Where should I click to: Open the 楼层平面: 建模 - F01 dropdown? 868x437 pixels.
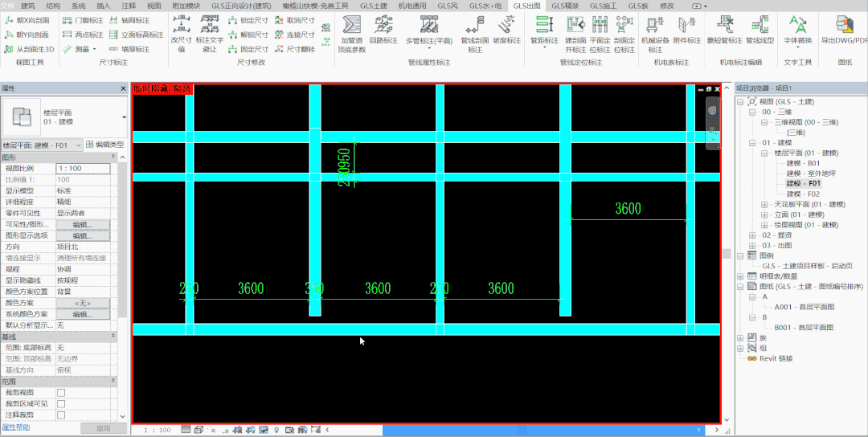pos(42,145)
